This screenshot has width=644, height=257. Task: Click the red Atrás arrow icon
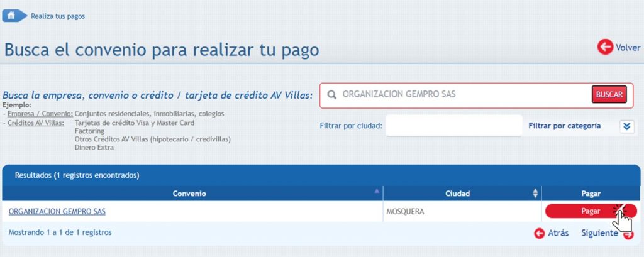pyautogui.click(x=539, y=233)
